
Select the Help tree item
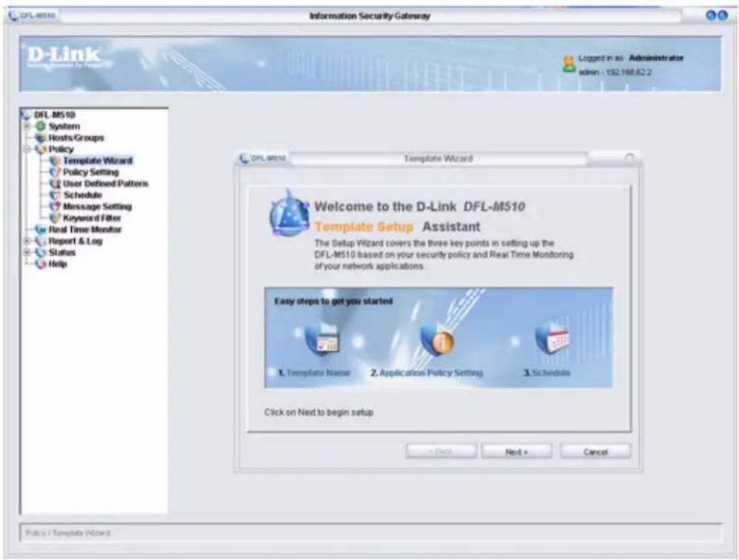click(x=58, y=264)
